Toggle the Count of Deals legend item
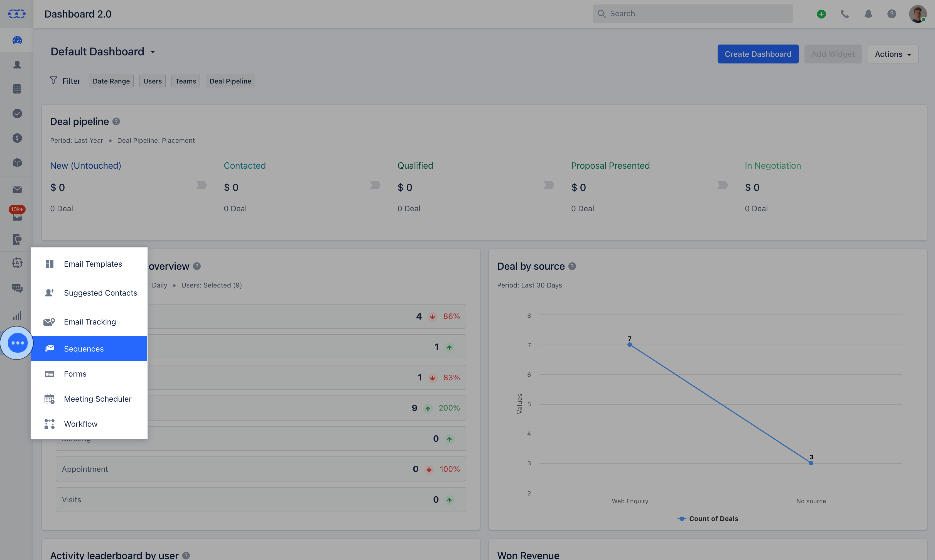 [x=708, y=519]
